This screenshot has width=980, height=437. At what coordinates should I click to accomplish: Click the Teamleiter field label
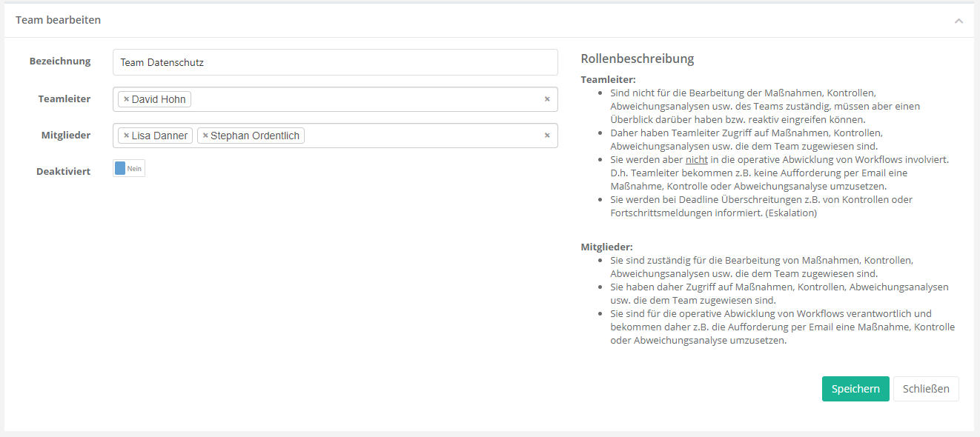pyautogui.click(x=64, y=99)
